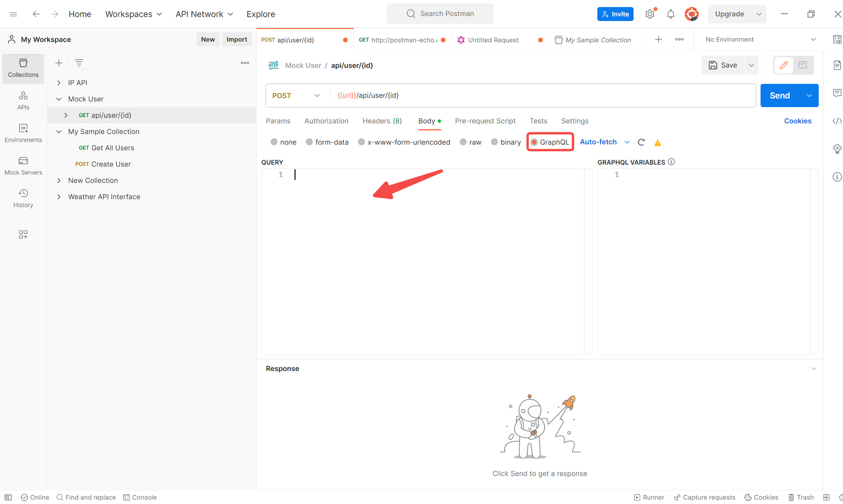Select the binary body type
The height and width of the screenshot is (504, 843).
(x=494, y=142)
